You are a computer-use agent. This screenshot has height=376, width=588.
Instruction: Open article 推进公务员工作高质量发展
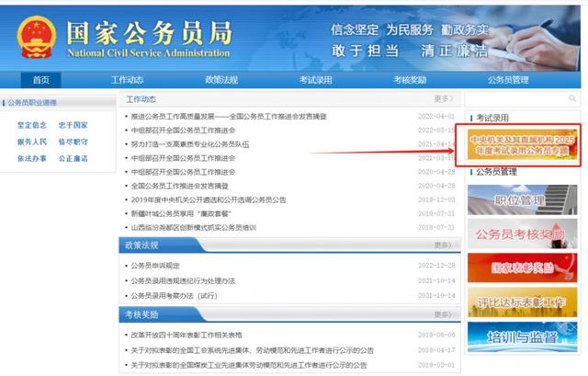(229, 117)
